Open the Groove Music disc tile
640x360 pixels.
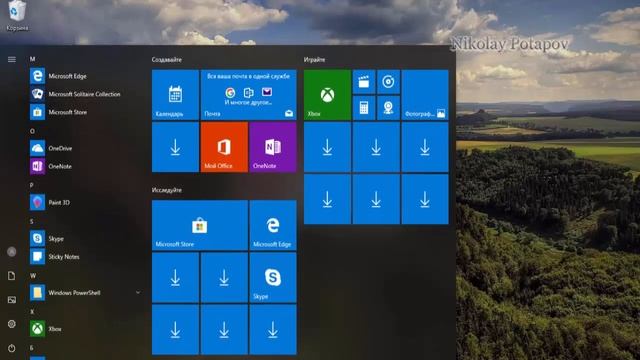point(388,82)
